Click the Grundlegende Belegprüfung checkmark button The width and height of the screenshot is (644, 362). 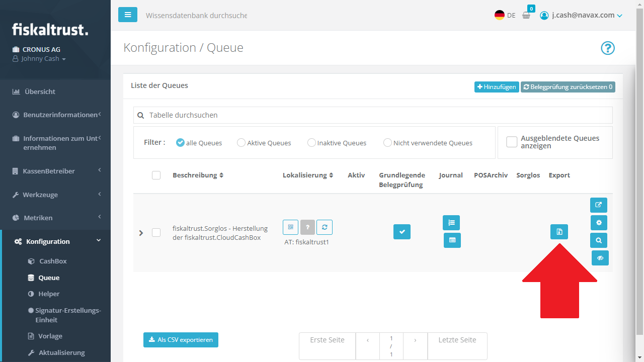coord(402,232)
